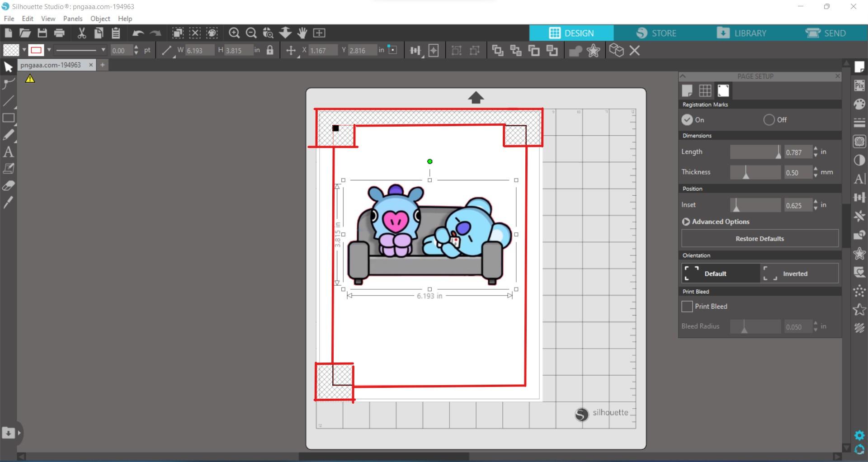Create a new document icon
Image resolution: width=868 pixels, height=462 pixels.
click(x=8, y=33)
